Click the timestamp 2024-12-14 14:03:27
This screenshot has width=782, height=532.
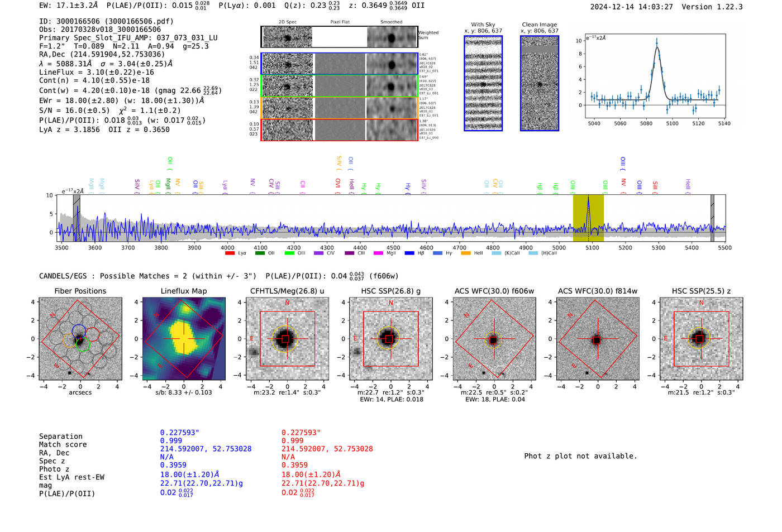[x=631, y=7]
